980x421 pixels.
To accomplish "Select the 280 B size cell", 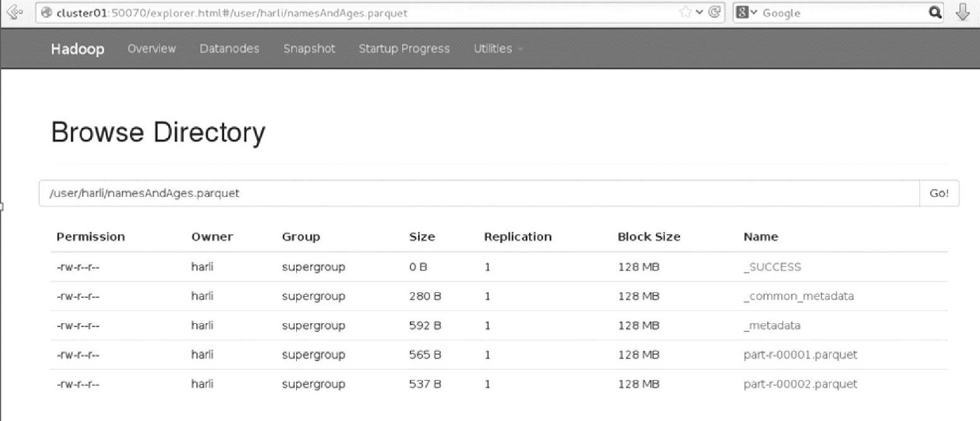I will coord(425,296).
